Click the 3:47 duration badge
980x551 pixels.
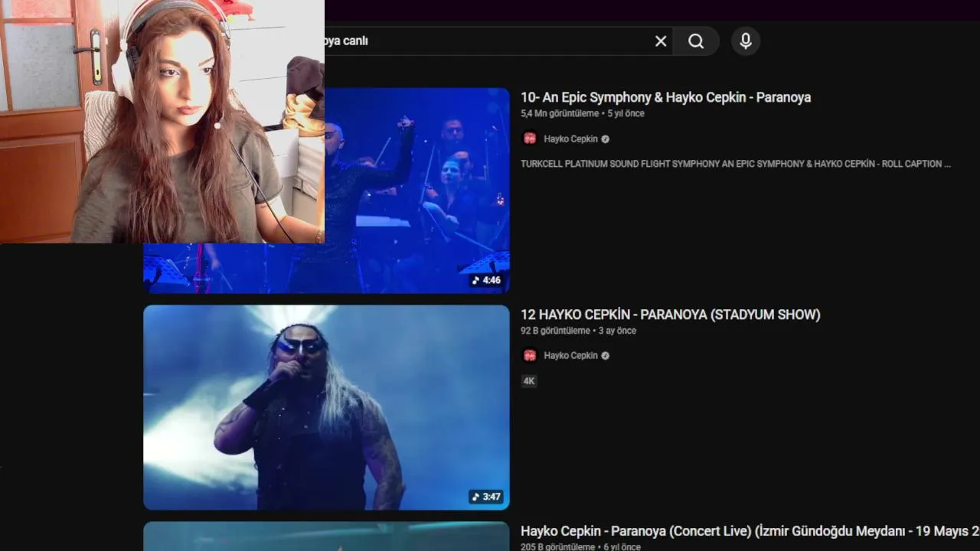(x=486, y=497)
